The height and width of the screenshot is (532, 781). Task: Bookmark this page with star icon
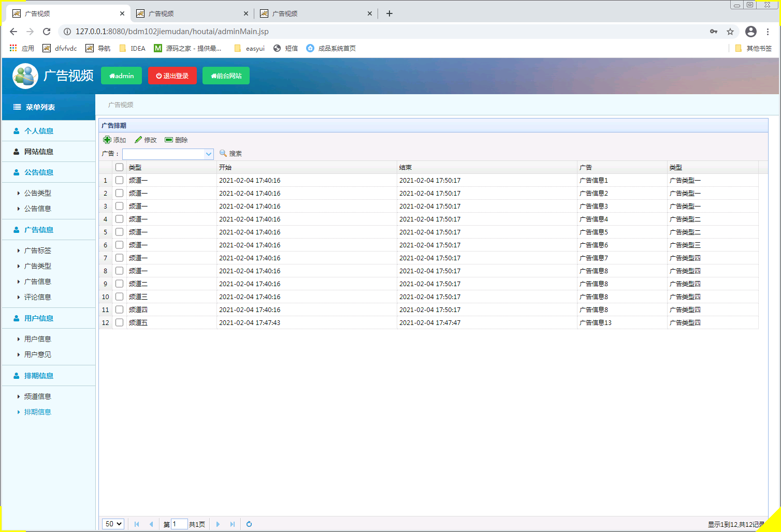click(730, 32)
